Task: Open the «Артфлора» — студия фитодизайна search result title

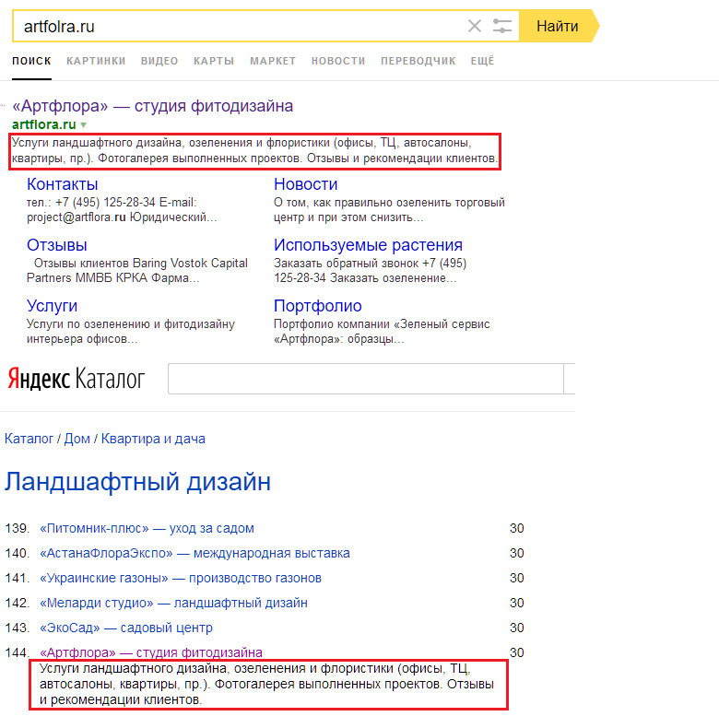Action: [x=153, y=106]
